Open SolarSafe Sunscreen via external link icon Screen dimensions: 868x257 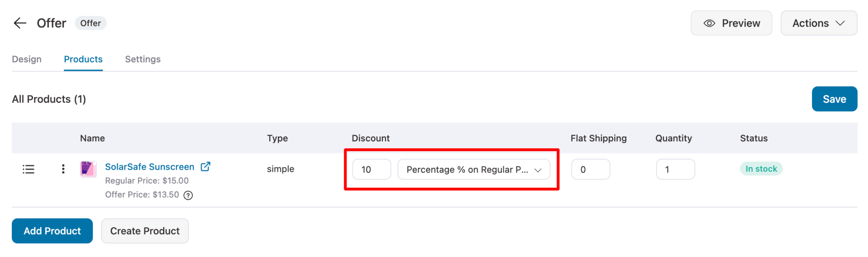[x=205, y=166]
